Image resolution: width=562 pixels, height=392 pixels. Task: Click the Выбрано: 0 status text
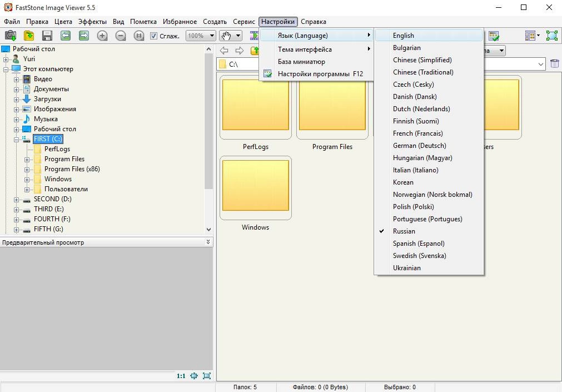400,387
